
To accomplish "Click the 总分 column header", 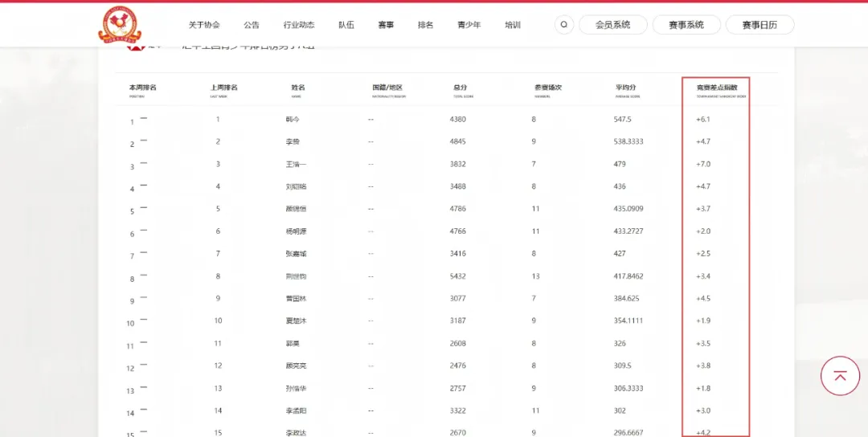I will [x=461, y=88].
